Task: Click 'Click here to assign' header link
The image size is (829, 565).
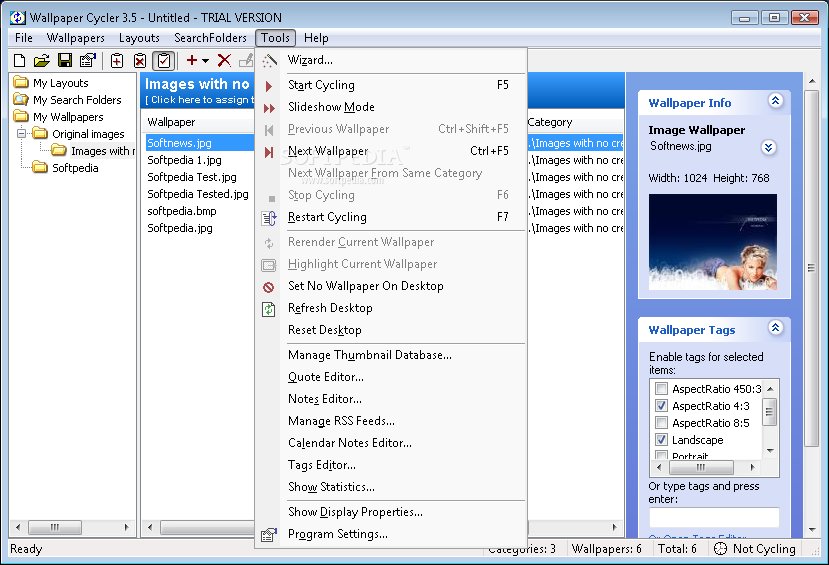Action: [199, 100]
